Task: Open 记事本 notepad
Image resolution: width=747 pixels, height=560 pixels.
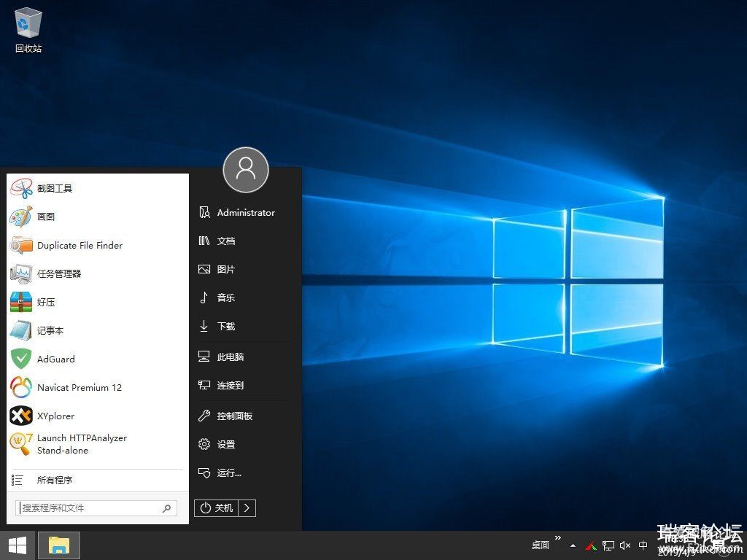Action: 98,330
